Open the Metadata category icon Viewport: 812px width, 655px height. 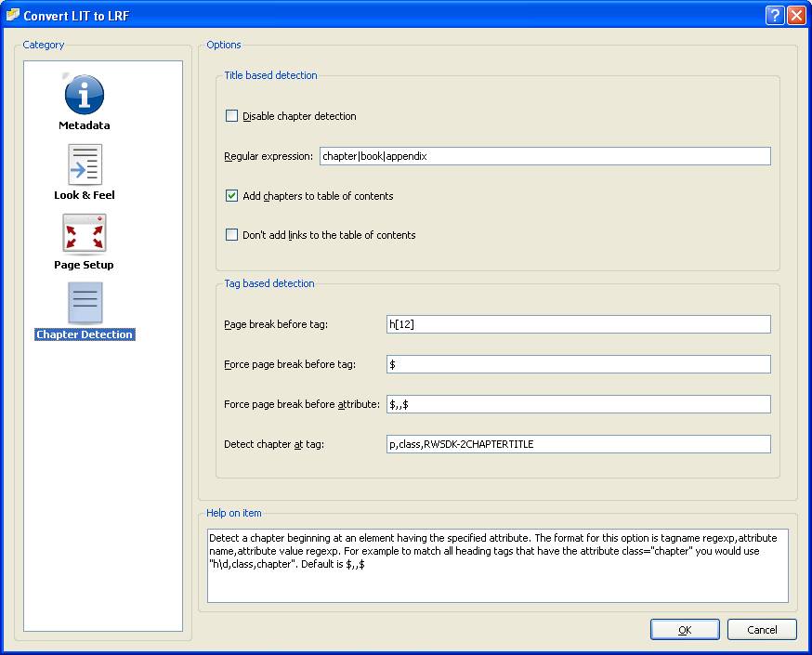coord(84,94)
